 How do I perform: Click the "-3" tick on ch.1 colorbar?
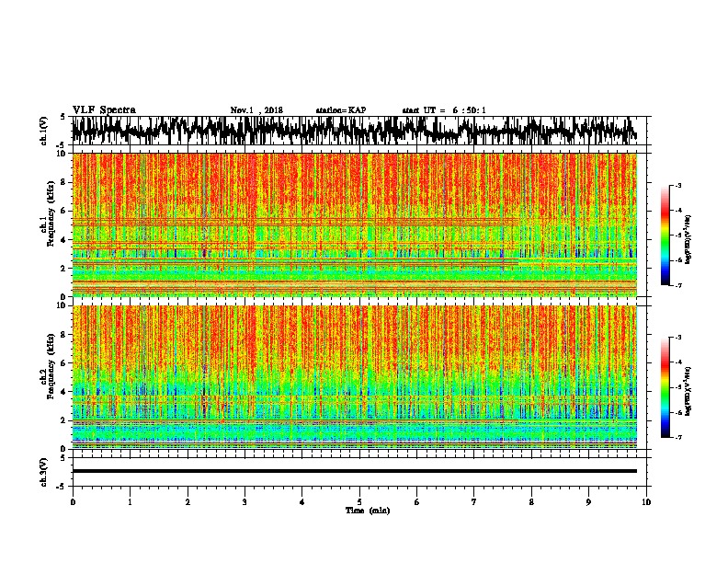point(677,186)
